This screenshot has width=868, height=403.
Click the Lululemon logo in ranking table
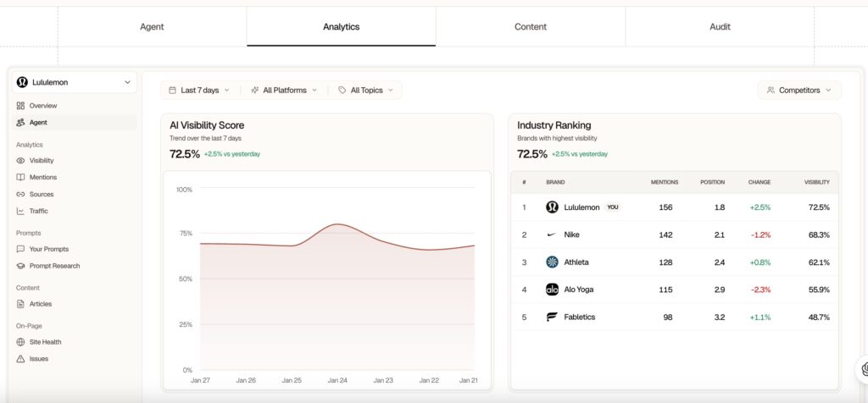tap(552, 207)
